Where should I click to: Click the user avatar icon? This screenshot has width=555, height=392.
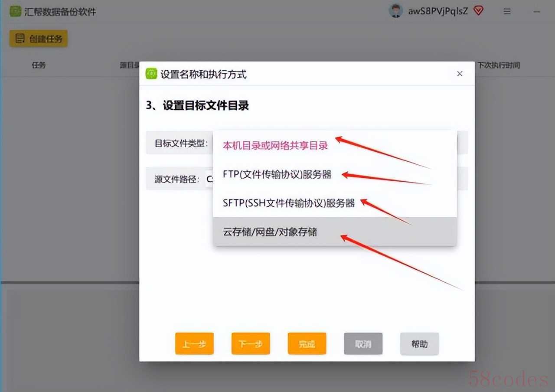395,11
